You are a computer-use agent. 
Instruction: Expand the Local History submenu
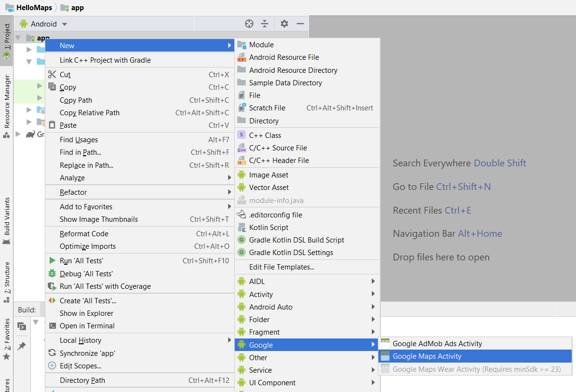coord(140,340)
